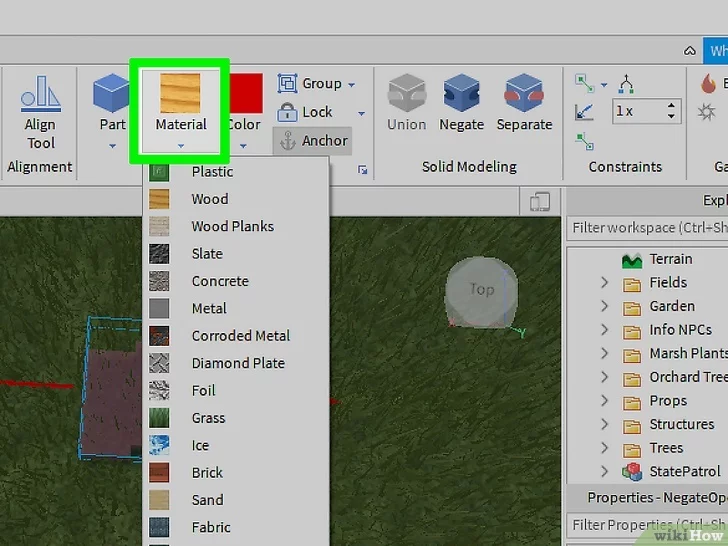Image resolution: width=728 pixels, height=546 pixels.
Task: Click the Group icon
Action: tap(287, 84)
